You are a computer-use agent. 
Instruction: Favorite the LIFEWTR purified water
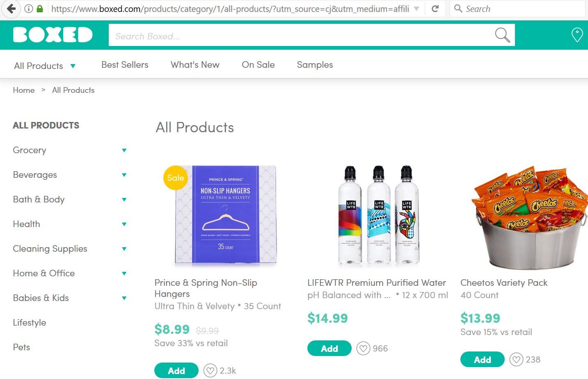point(363,349)
